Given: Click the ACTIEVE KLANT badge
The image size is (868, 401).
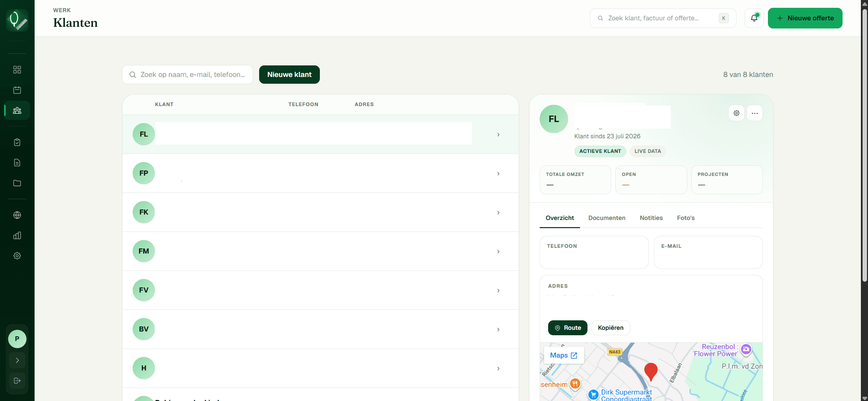Looking at the screenshot, I should pyautogui.click(x=600, y=151).
